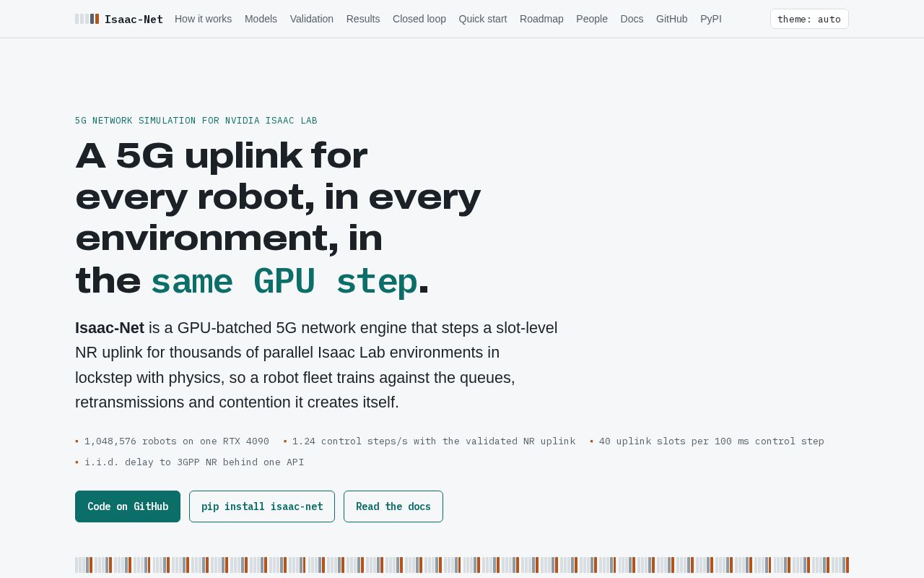Open Docs from the top navigation
Screen dimensions: 924x578
pos(632,19)
